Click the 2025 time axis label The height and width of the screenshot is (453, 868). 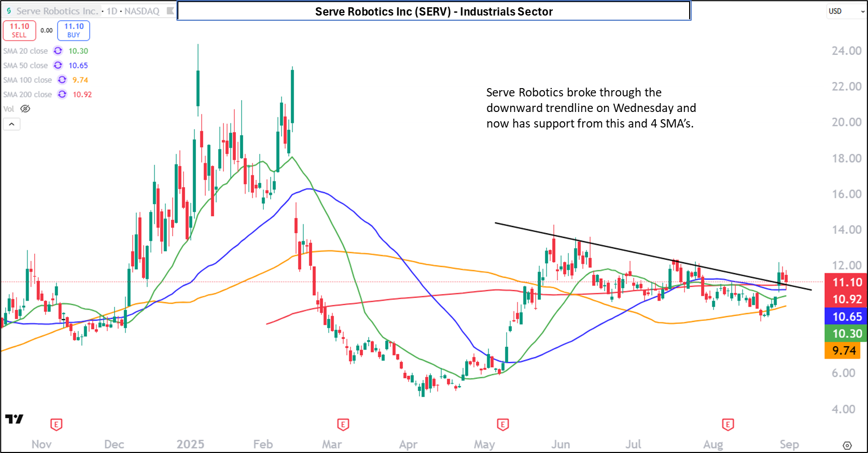click(x=190, y=445)
